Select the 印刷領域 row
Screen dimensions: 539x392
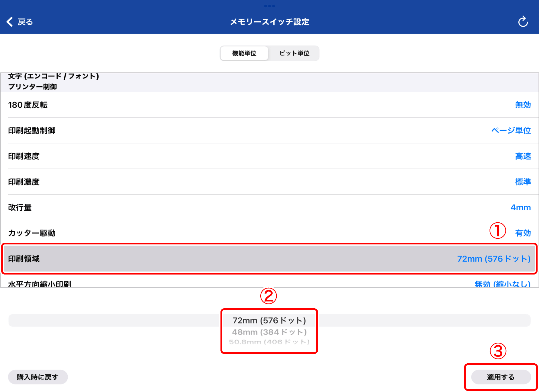pos(269,259)
